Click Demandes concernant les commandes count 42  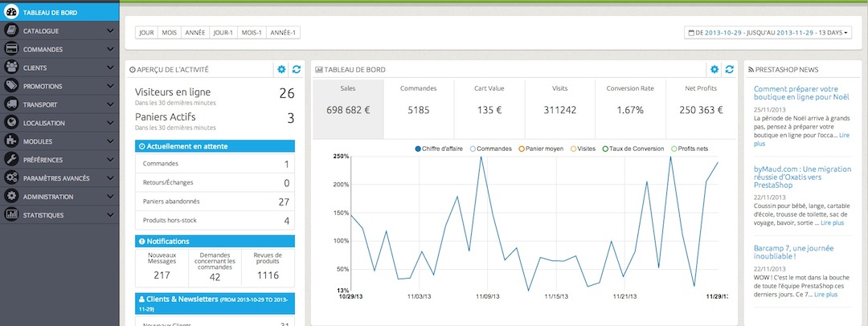click(x=215, y=278)
